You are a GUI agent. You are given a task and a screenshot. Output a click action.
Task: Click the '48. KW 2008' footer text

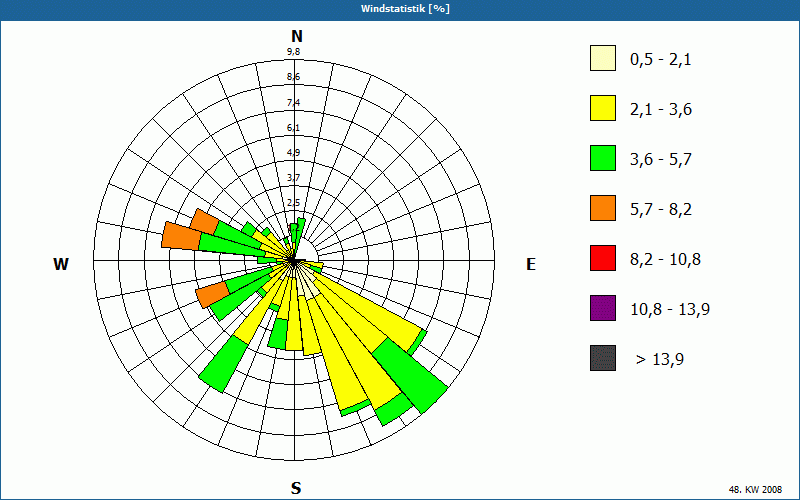[x=755, y=489]
